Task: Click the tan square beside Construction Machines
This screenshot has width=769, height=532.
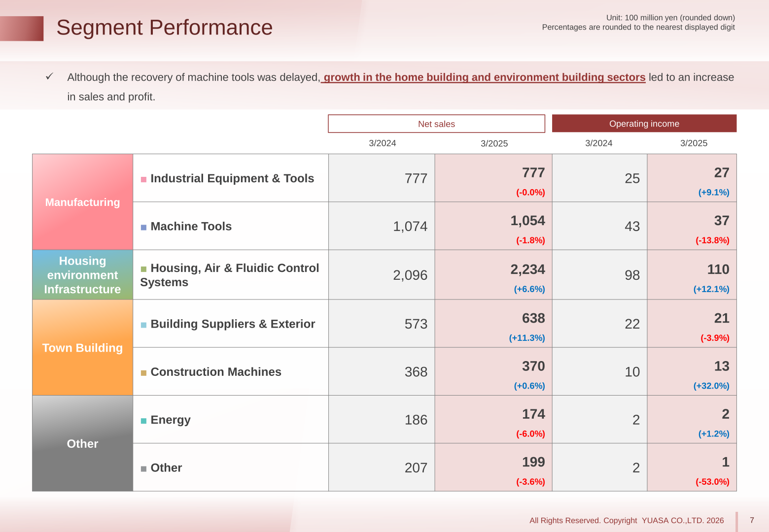Action: [x=143, y=373]
